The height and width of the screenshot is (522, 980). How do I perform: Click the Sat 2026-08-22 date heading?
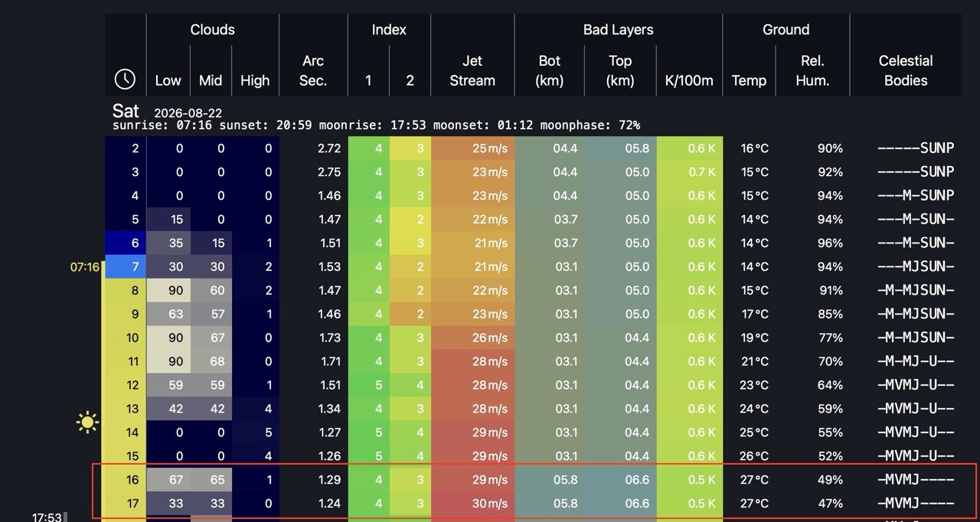[168, 112]
